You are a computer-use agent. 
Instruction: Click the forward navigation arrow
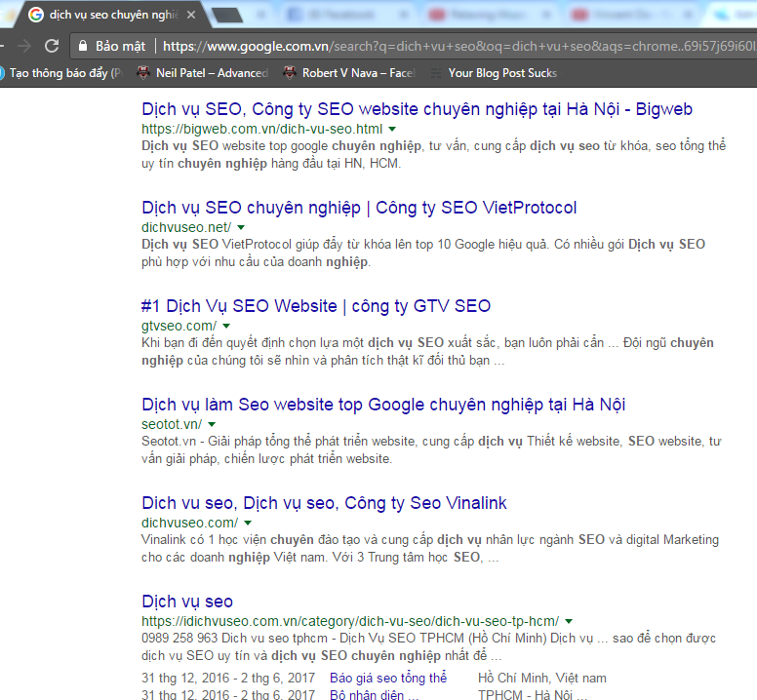pos(23,47)
